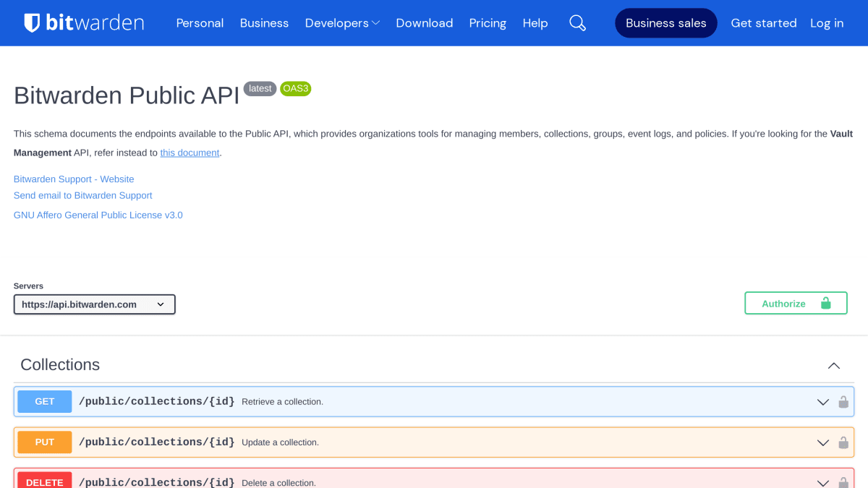The width and height of the screenshot is (868, 488).
Task: Click the Log in link
Action: [x=827, y=23]
